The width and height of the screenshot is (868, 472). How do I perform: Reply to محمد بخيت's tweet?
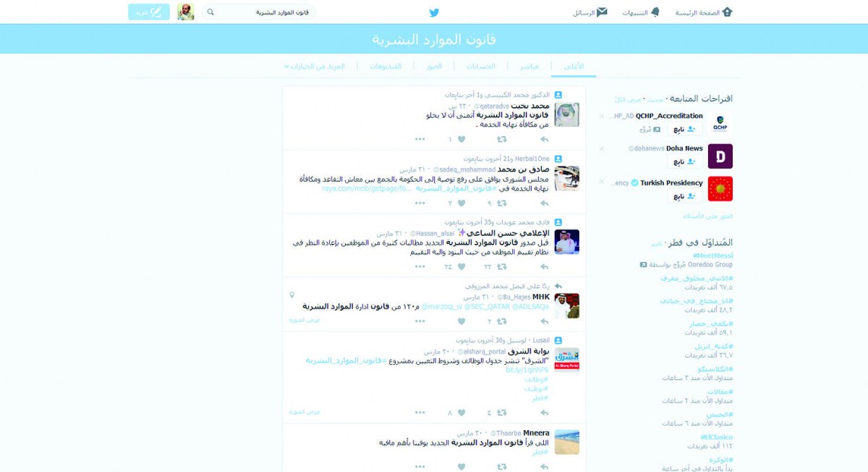coord(544,139)
